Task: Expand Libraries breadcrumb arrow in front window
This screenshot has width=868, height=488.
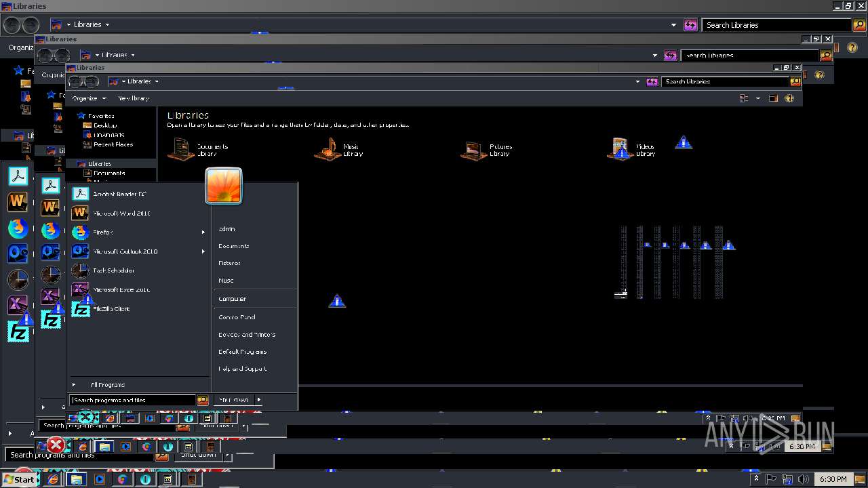Action: pos(157,81)
